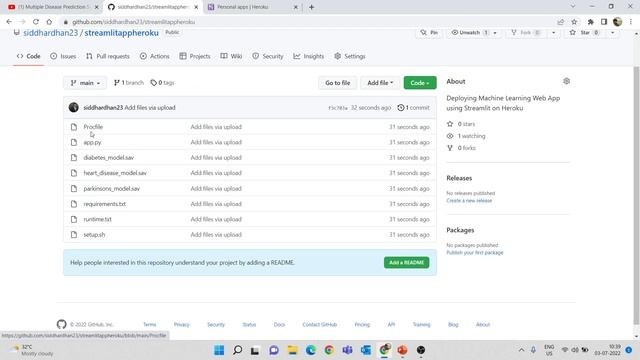This screenshot has height=360, width=640.
Task: Switch to the Heroku Personal apps tab
Action: [x=253, y=7]
